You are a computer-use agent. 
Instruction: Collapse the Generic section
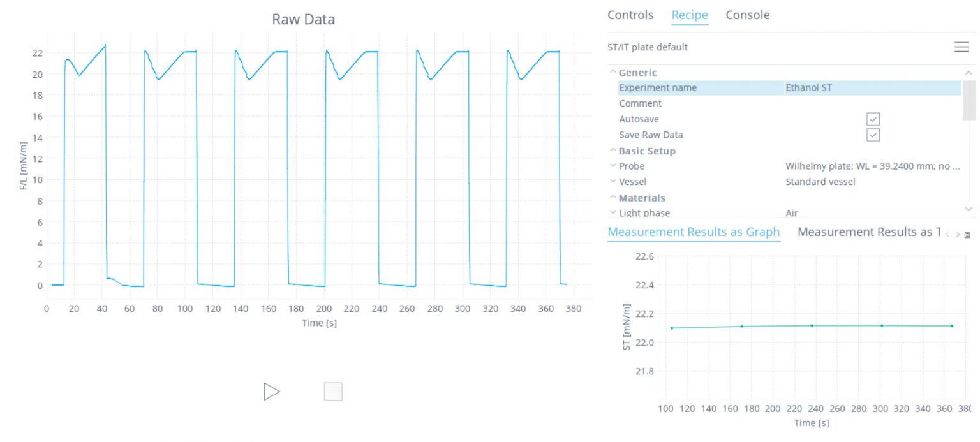point(612,72)
